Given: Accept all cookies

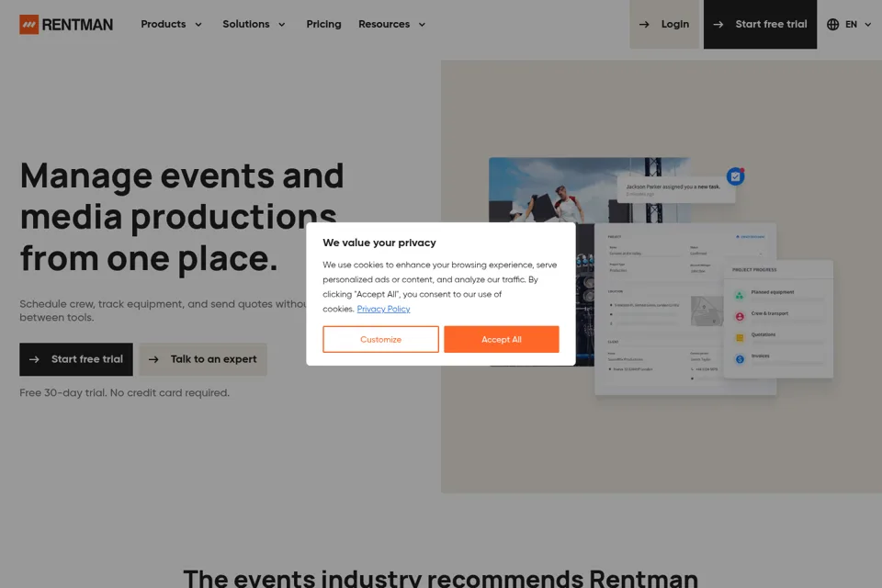Looking at the screenshot, I should [502, 339].
